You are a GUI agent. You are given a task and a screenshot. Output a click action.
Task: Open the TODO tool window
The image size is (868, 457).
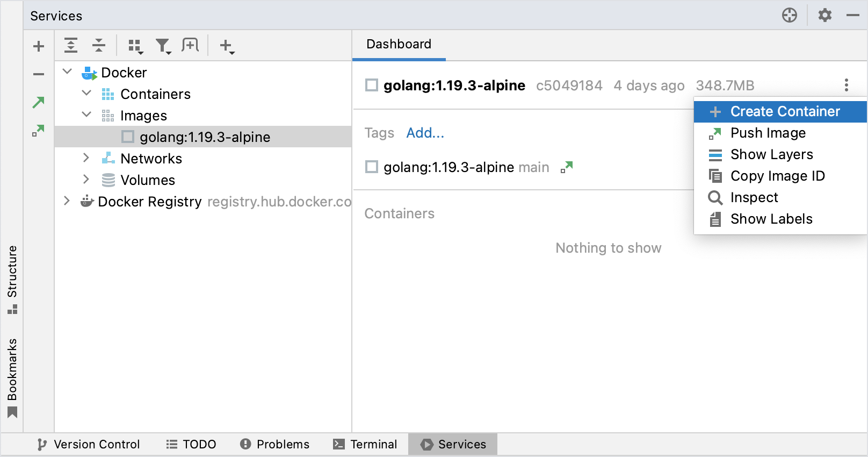[x=191, y=444]
